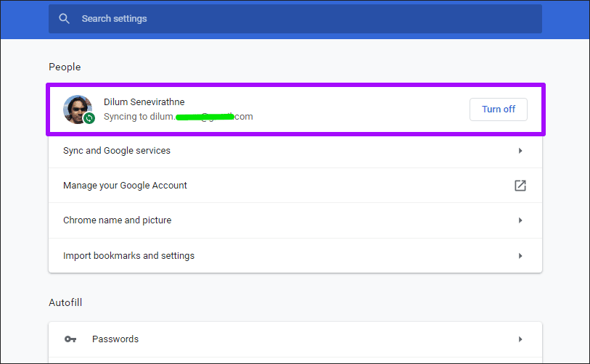Open Sync and Google services
Viewport: 590px width, 364px height.
click(x=295, y=151)
